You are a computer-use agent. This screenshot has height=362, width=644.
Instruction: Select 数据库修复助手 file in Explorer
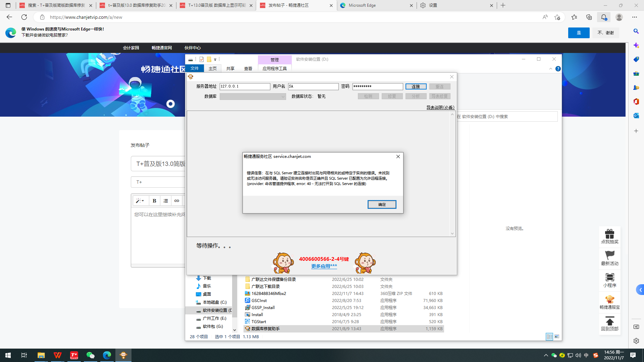[x=344, y=329]
